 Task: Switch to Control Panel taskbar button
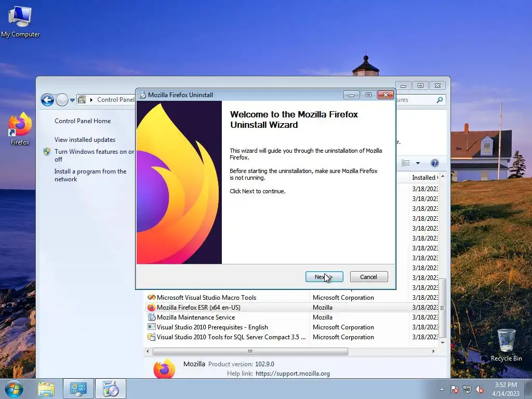point(78,389)
